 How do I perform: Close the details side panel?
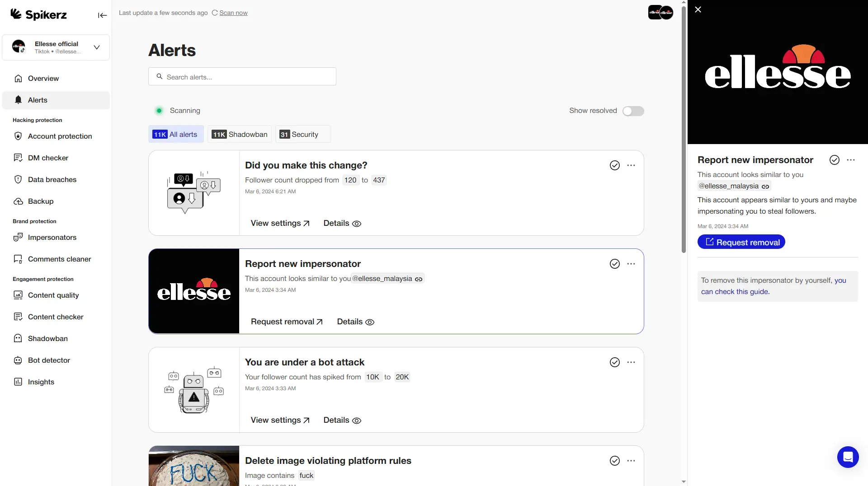click(698, 9)
